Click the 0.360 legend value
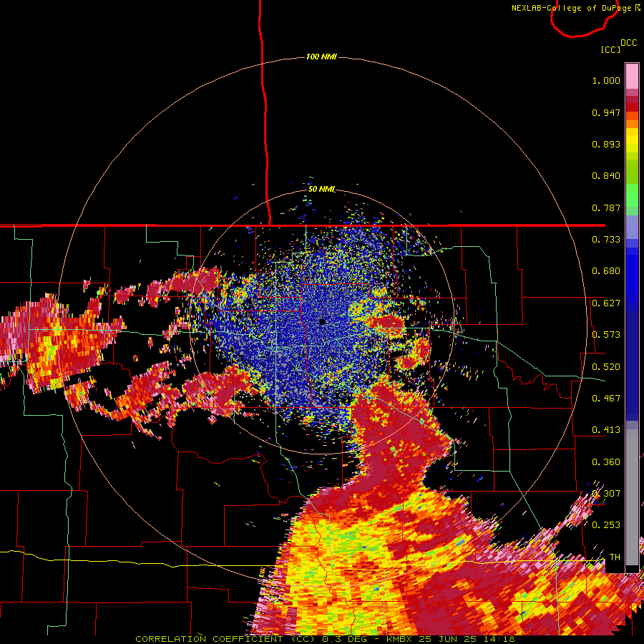644x644 pixels. tap(606, 462)
